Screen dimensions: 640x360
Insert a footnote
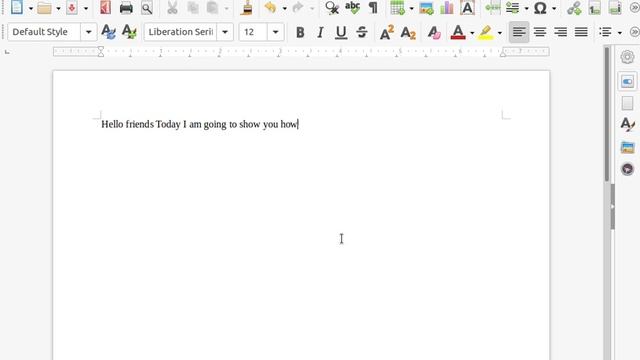point(595,8)
